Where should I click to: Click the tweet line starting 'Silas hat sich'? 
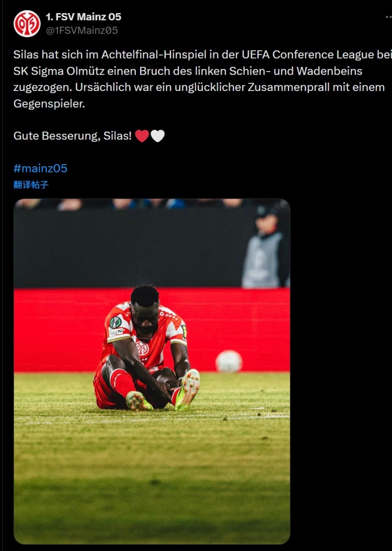(x=202, y=55)
